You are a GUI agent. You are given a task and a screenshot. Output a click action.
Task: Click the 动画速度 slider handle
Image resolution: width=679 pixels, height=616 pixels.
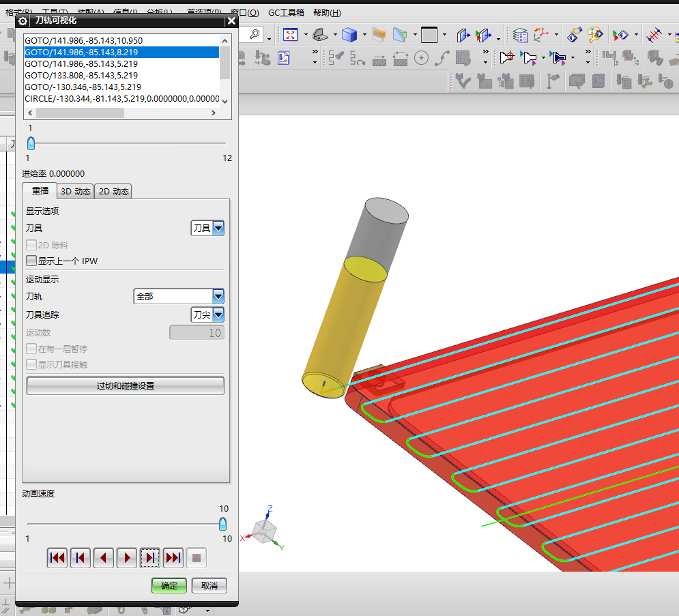pyautogui.click(x=222, y=524)
